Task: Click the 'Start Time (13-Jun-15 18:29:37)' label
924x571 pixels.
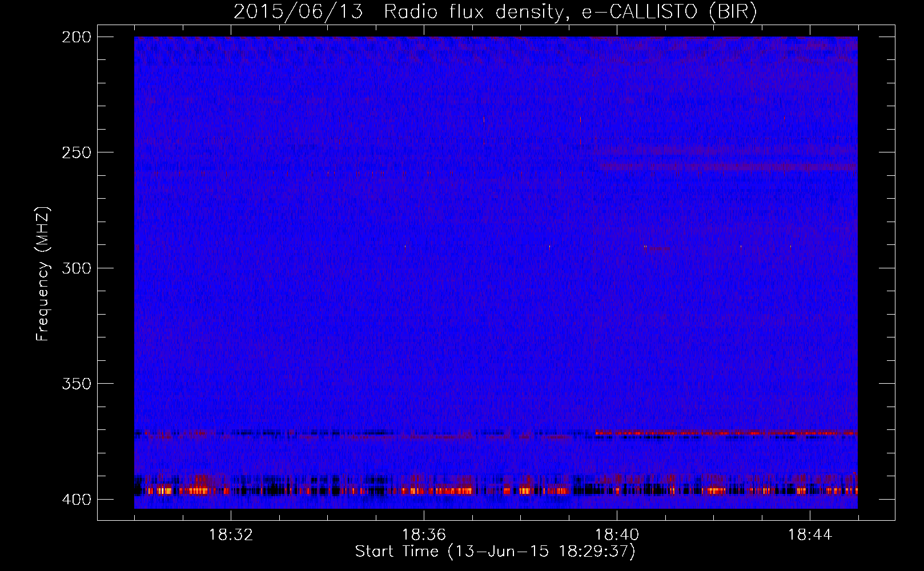Action: (x=495, y=552)
